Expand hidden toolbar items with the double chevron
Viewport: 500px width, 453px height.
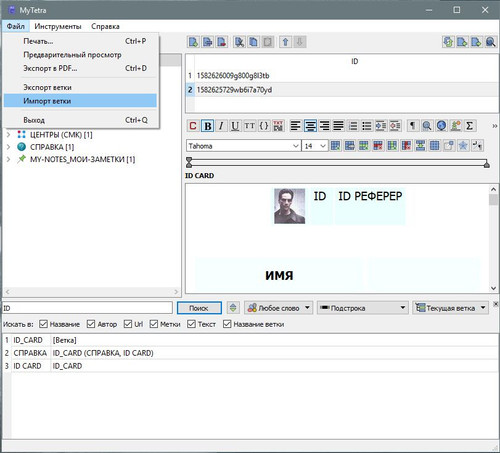click(x=495, y=126)
